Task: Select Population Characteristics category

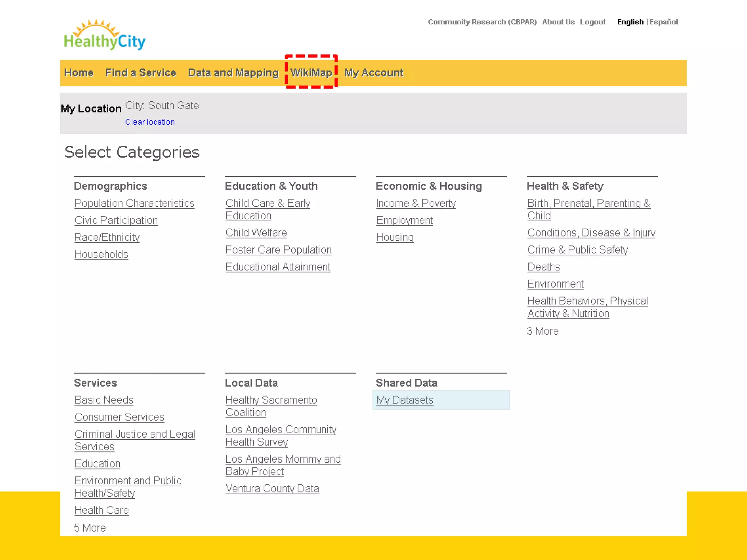Action: click(134, 203)
